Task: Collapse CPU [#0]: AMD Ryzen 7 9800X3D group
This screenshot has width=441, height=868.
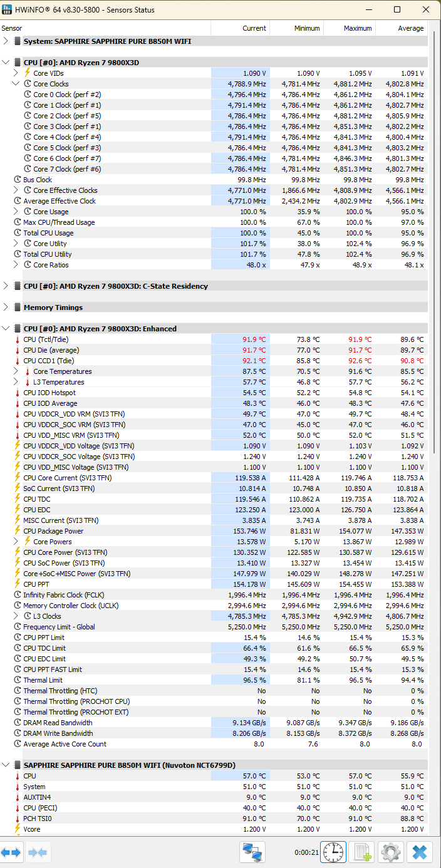Action: click(x=6, y=63)
